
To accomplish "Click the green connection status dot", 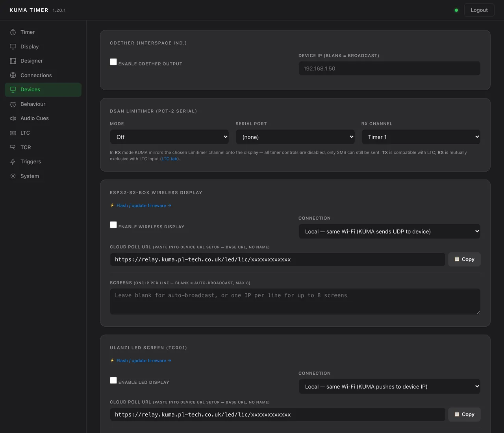I will click(456, 10).
